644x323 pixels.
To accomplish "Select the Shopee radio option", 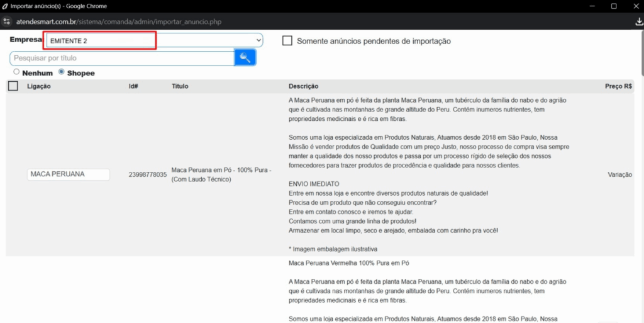I will pyautogui.click(x=61, y=72).
